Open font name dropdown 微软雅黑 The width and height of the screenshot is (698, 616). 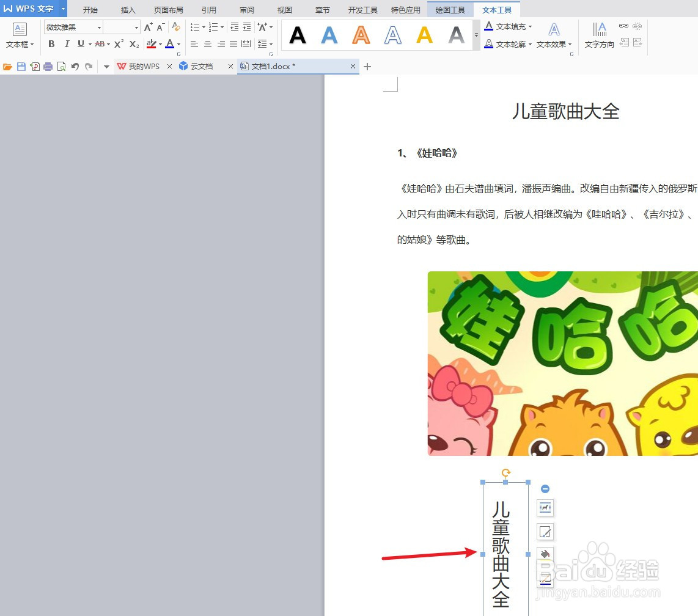point(99,28)
